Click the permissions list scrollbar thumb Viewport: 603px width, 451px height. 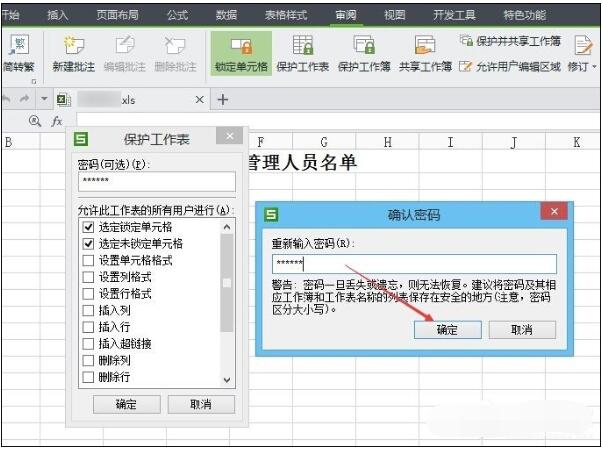click(x=227, y=283)
